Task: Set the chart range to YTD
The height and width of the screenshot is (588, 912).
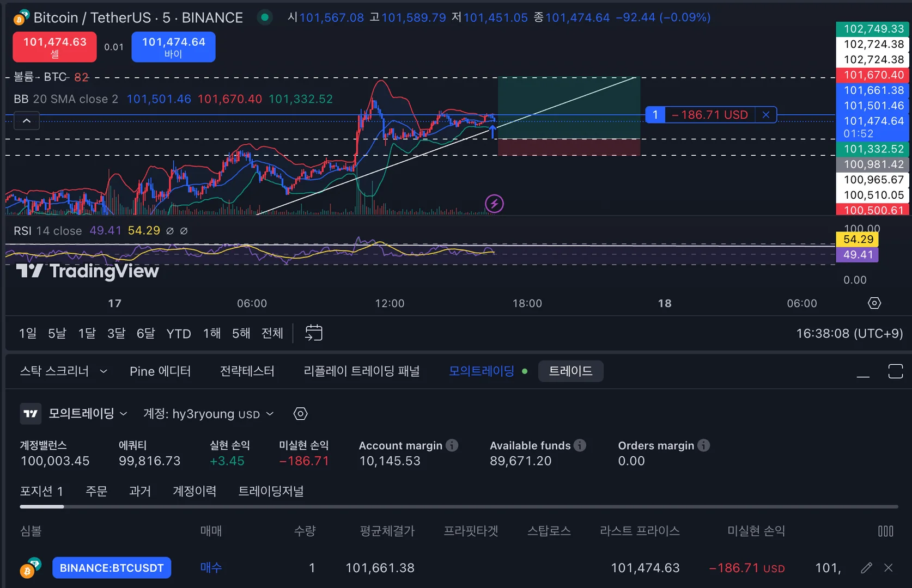Action: (179, 333)
